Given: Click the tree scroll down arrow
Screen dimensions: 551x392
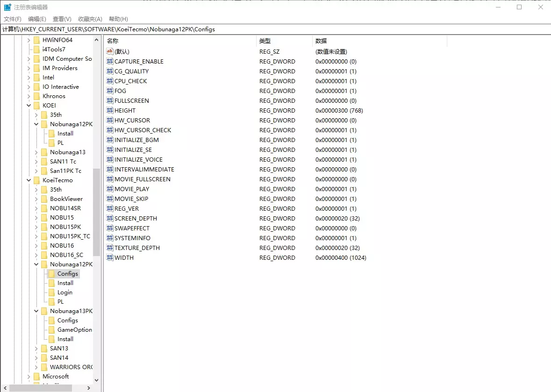Looking at the screenshot, I should click(x=96, y=380).
